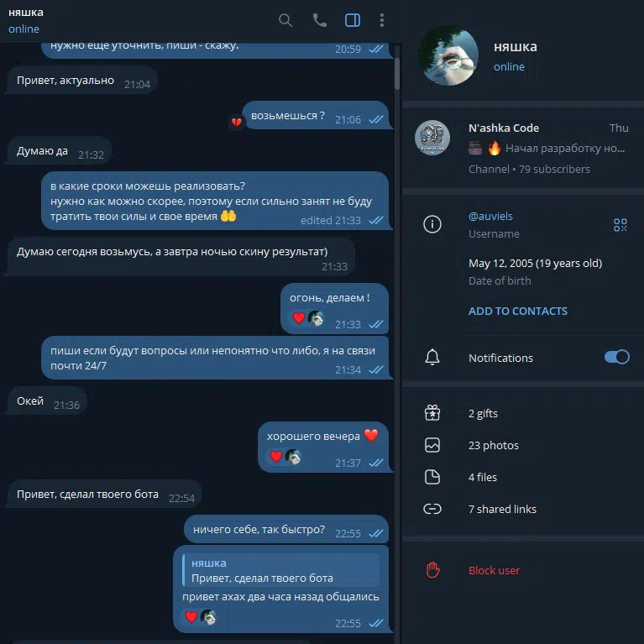
Task: Show the username QR code icon
Action: 620,225
